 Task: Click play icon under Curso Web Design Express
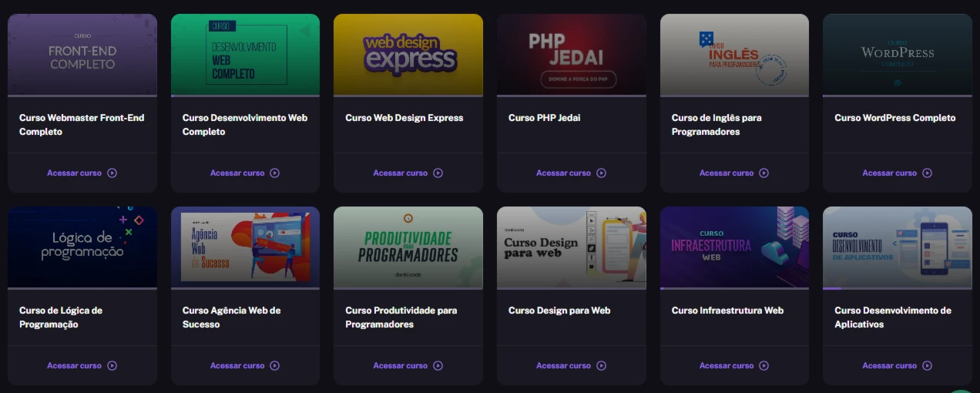tap(438, 173)
